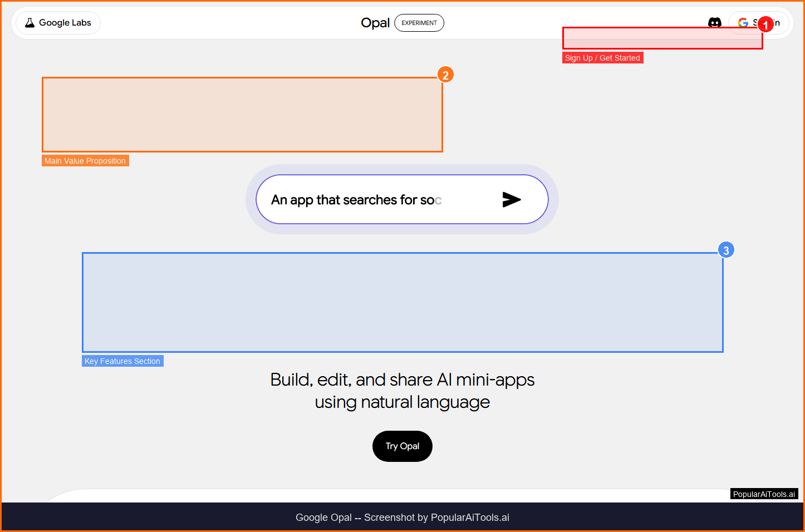This screenshot has width=805, height=532.
Task: Click the Discord icon in the header
Action: coord(714,23)
